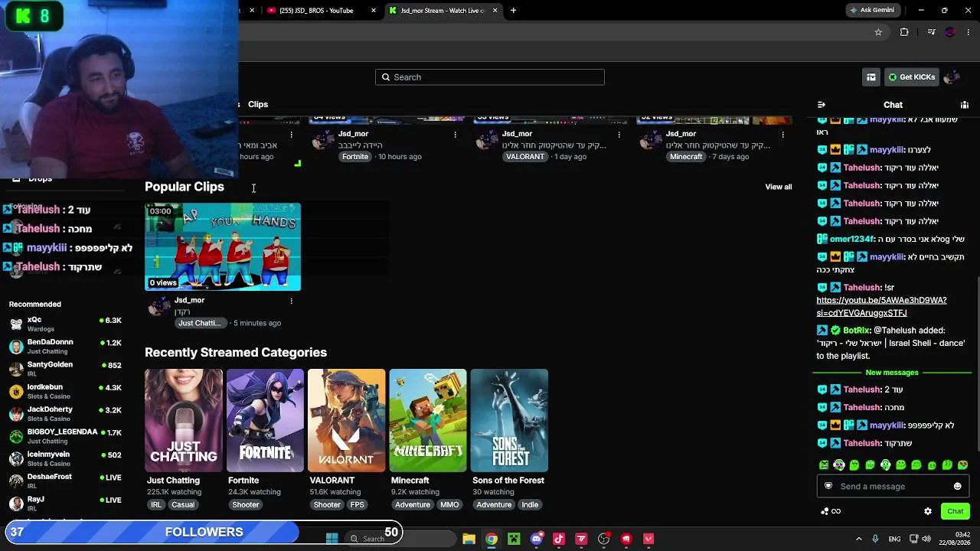Open BIGBOY_LEGENDAA recommended channel
The image size is (980, 551).
pyautogui.click(x=65, y=436)
